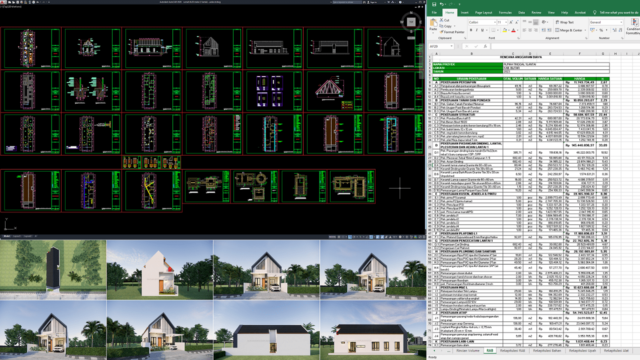Click Merge & Center button
640x360 pixels.
pos(569,30)
